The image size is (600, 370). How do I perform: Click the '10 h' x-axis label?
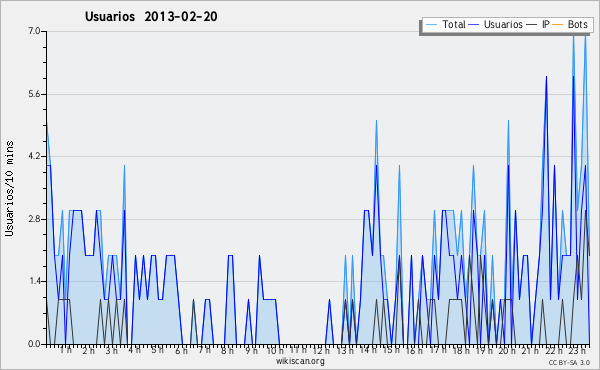(x=275, y=350)
